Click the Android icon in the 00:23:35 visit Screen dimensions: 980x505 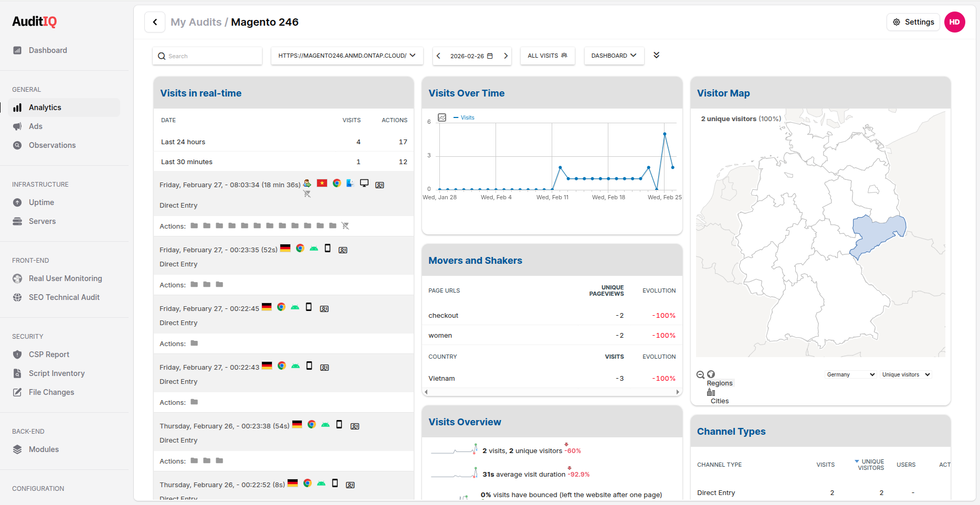314,248
